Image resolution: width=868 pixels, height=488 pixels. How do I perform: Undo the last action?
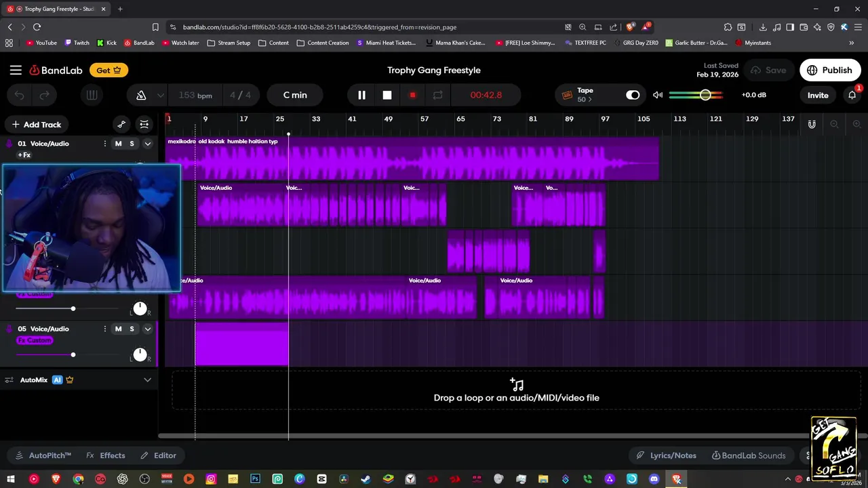click(20, 95)
